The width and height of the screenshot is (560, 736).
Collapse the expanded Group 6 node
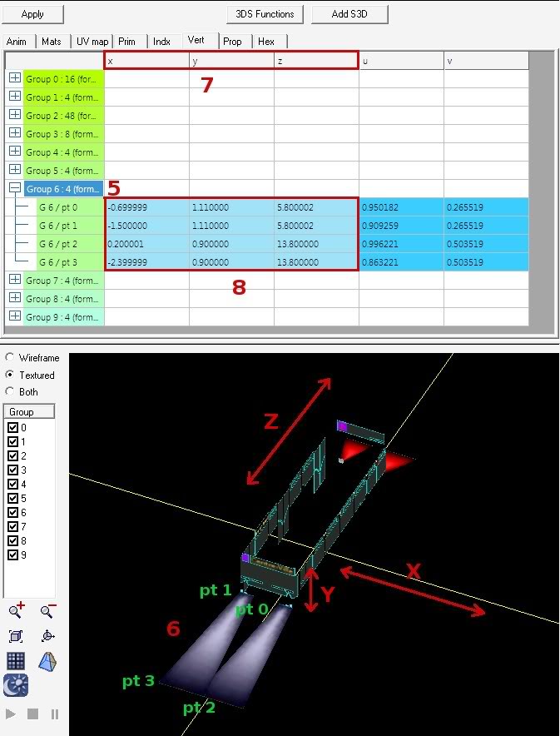click(14, 189)
